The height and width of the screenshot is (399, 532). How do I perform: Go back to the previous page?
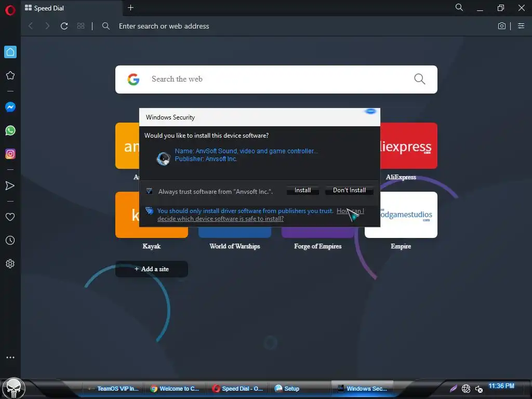31,26
